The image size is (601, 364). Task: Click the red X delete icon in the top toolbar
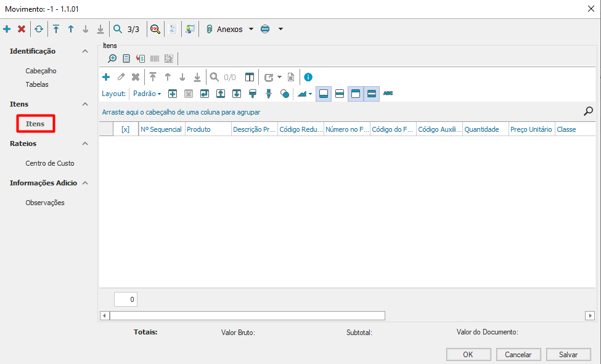(x=22, y=29)
